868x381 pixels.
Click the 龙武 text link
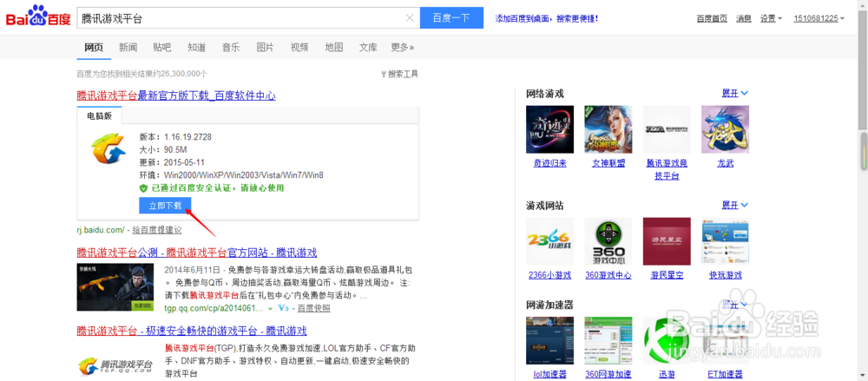pos(725,163)
